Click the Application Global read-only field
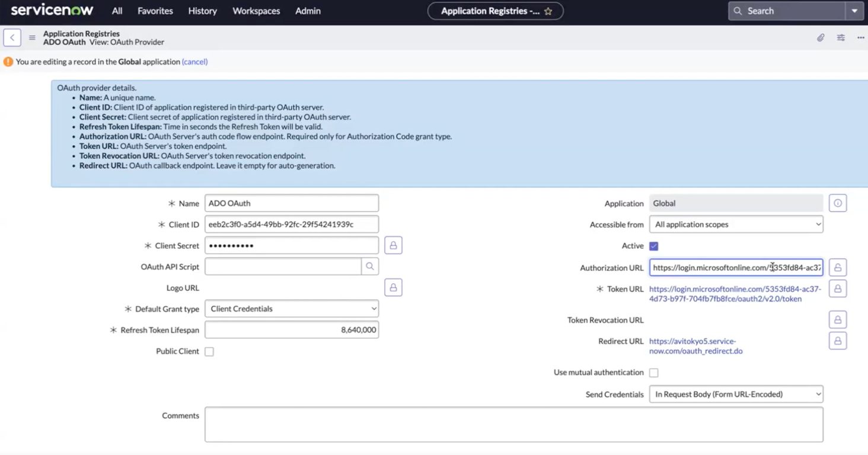 tap(736, 203)
